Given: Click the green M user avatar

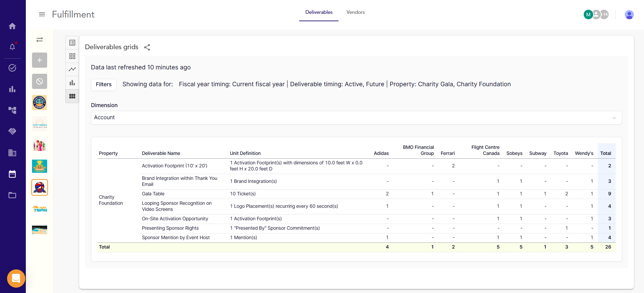Looking at the screenshot, I should 588,14.
